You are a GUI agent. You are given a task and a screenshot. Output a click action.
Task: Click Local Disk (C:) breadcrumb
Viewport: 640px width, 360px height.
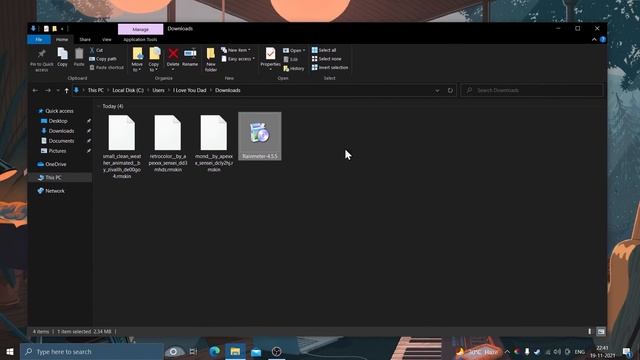pos(128,90)
